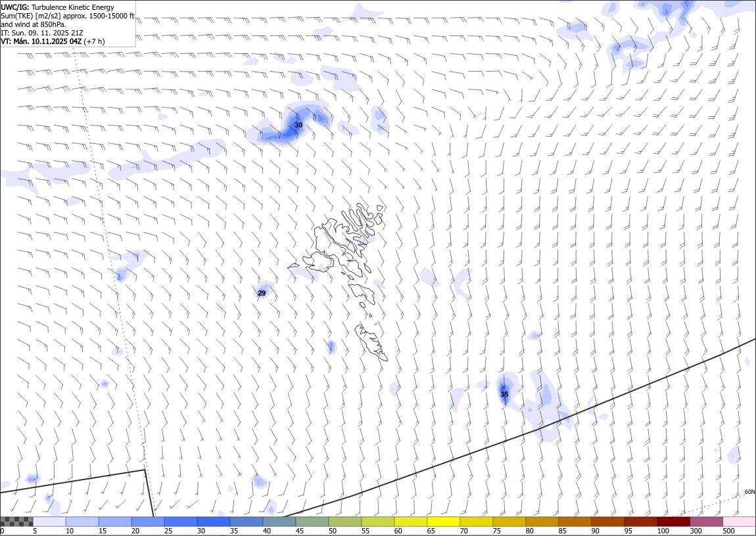Viewport: 756px width, 536px height.
Task: Click the '60N' latitude label
Action: (x=749, y=492)
